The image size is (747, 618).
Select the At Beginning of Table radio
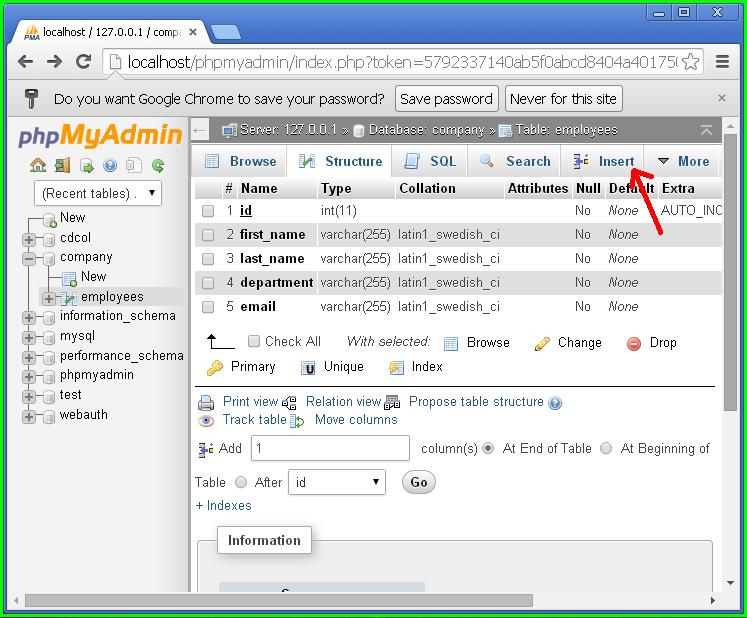coord(606,448)
